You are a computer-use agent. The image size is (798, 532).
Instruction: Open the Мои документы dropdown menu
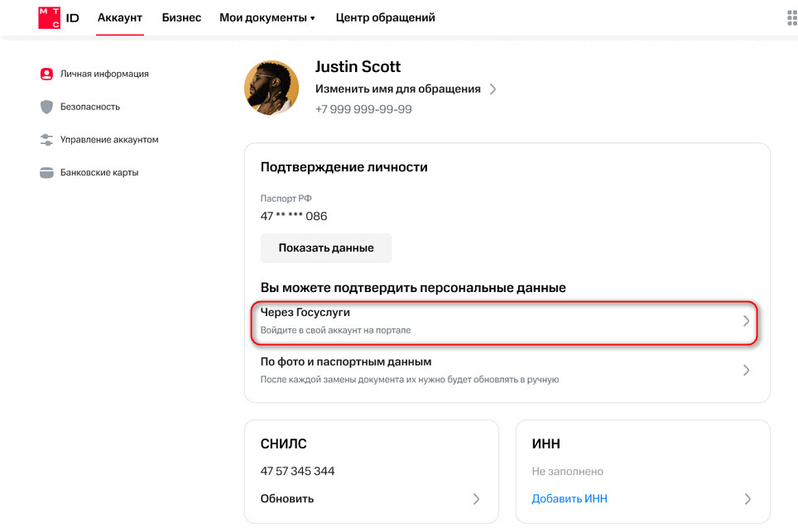coord(267,18)
